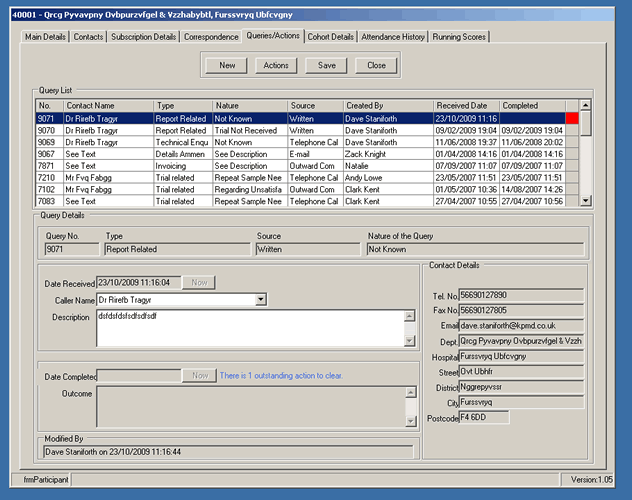Open the Subscription Details tab
The width and height of the screenshot is (632, 500).
143,37
